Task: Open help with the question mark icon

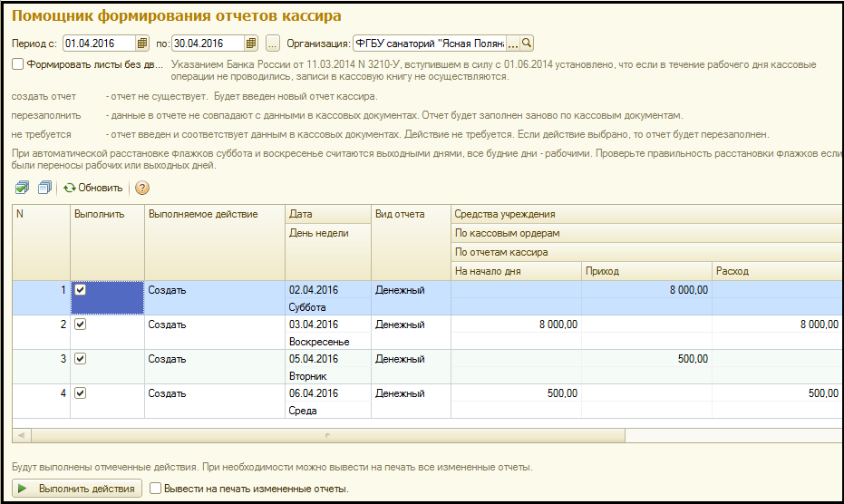Action: pyautogui.click(x=142, y=188)
